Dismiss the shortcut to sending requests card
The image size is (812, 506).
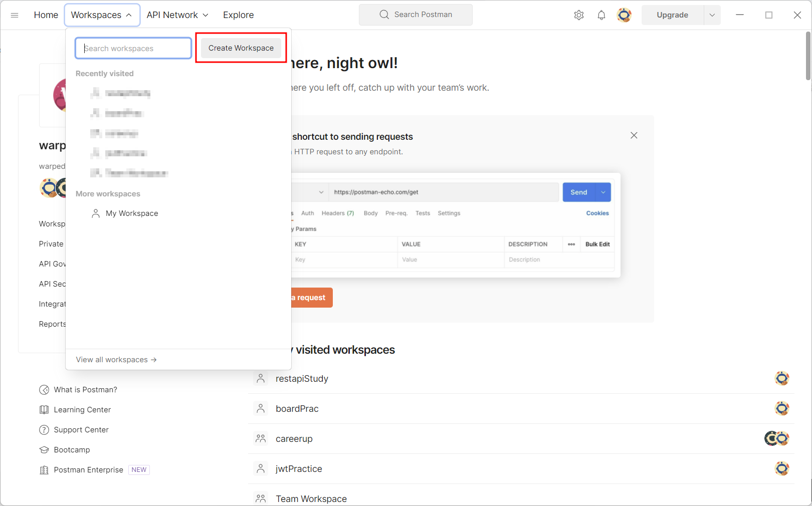[634, 135]
